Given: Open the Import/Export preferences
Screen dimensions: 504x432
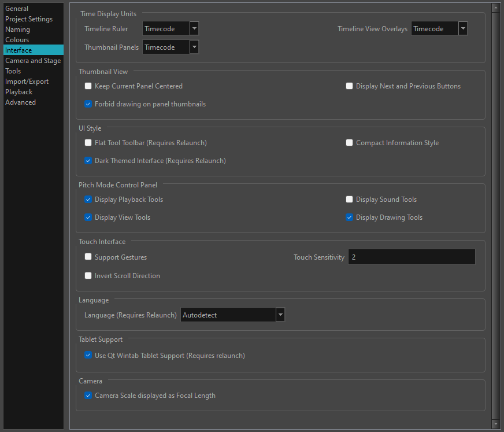Looking at the screenshot, I should point(27,82).
